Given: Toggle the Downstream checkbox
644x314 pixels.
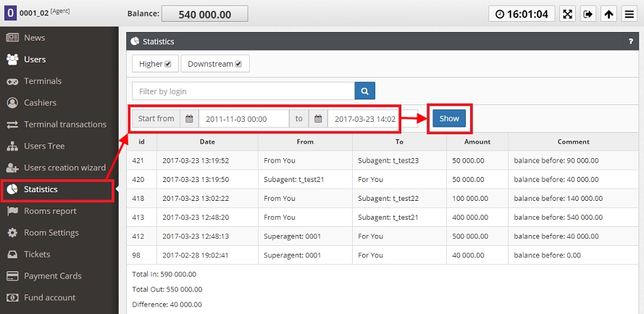Looking at the screenshot, I should click(238, 65).
